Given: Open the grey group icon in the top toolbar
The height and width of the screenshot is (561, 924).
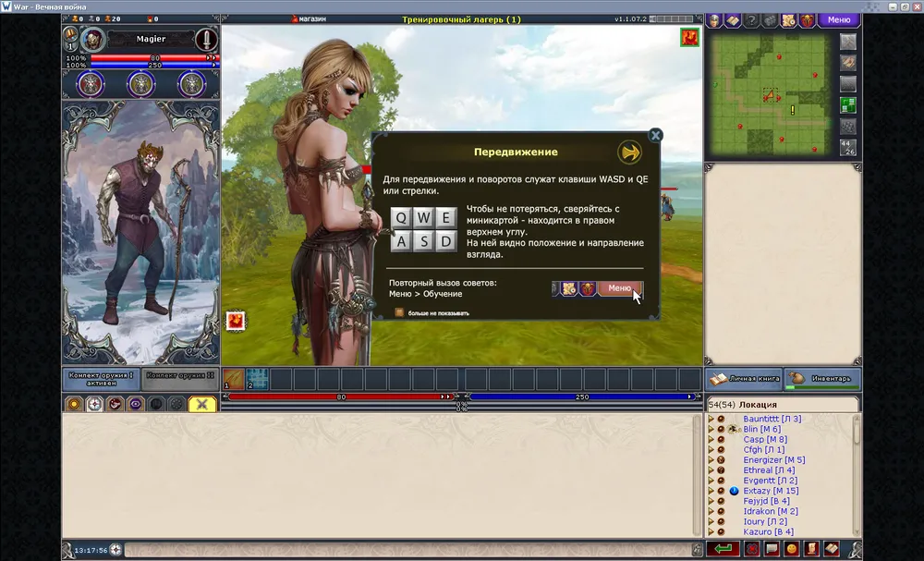Looking at the screenshot, I should (770, 20).
